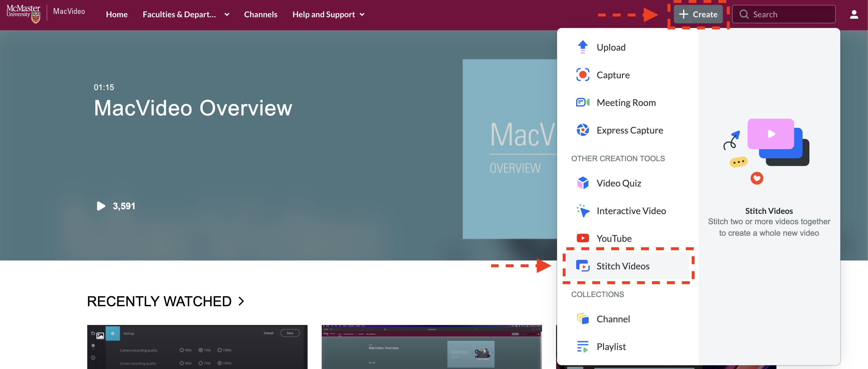Open the Meeting Room icon
Screen dimensions: 868x369
click(x=583, y=102)
